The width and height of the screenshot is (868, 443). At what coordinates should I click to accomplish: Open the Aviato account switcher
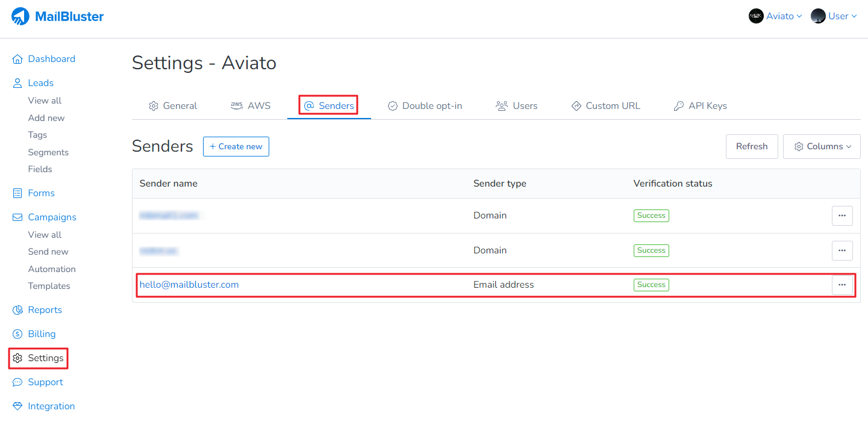(775, 16)
